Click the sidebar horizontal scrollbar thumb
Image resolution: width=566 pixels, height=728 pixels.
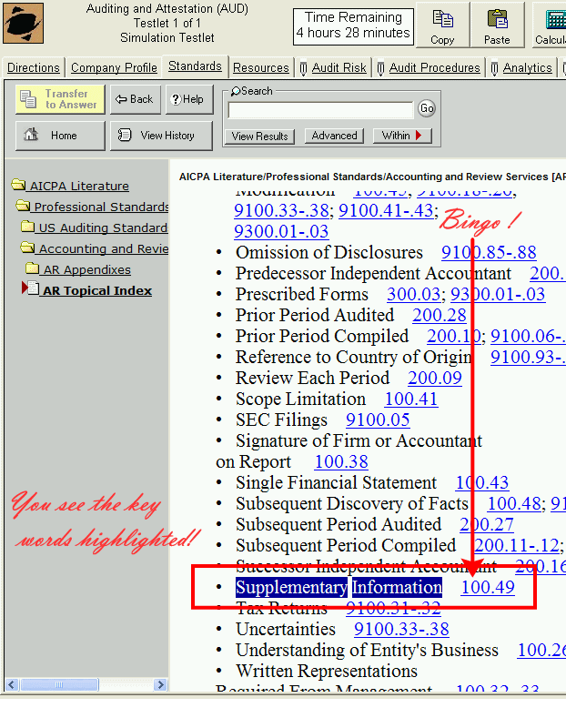tap(59, 685)
